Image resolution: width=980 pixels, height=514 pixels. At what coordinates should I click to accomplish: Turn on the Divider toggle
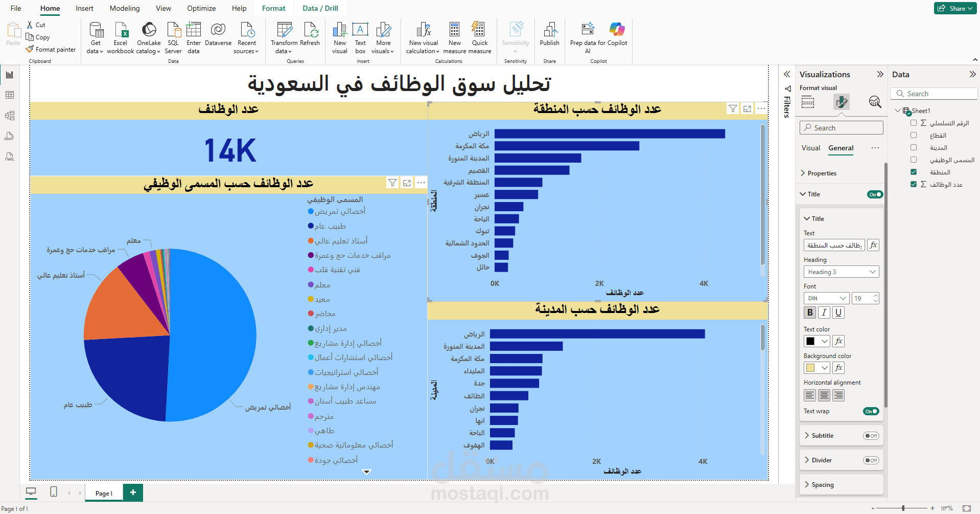(871, 460)
